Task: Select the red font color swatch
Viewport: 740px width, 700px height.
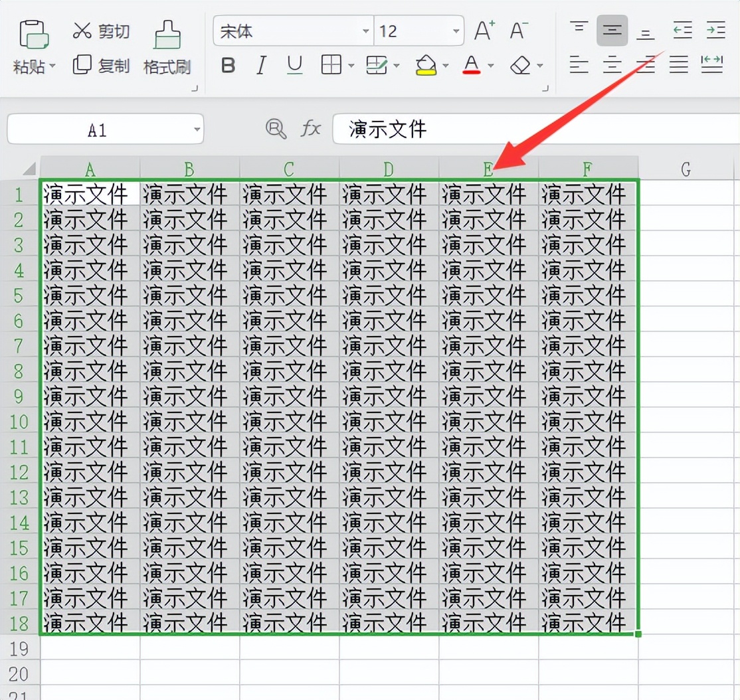Action: (472, 72)
